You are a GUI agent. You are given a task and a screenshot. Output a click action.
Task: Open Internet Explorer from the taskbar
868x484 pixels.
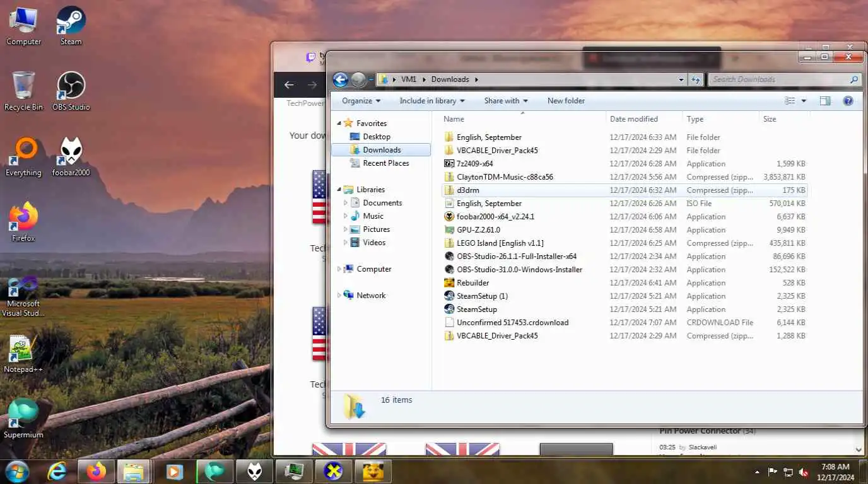(57, 471)
